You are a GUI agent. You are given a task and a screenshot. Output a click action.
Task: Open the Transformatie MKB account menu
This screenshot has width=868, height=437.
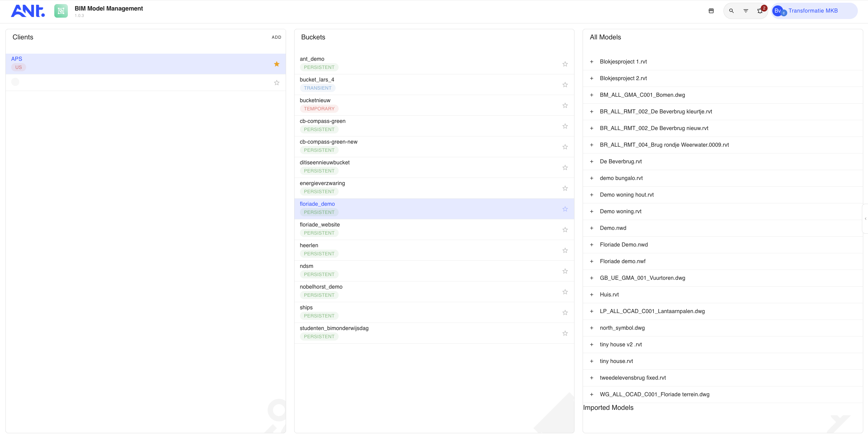pos(814,11)
